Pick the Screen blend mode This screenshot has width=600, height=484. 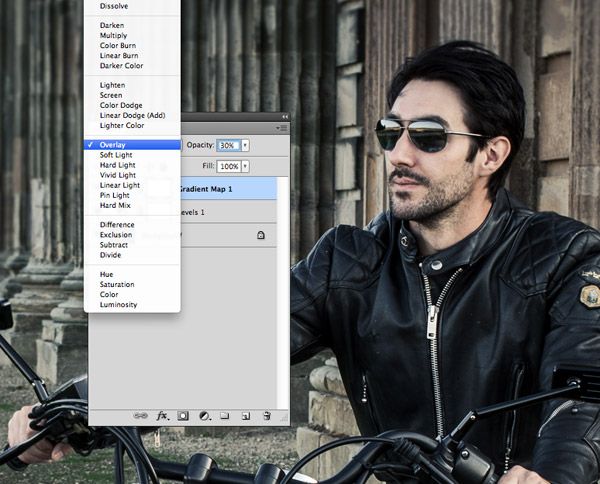click(112, 95)
